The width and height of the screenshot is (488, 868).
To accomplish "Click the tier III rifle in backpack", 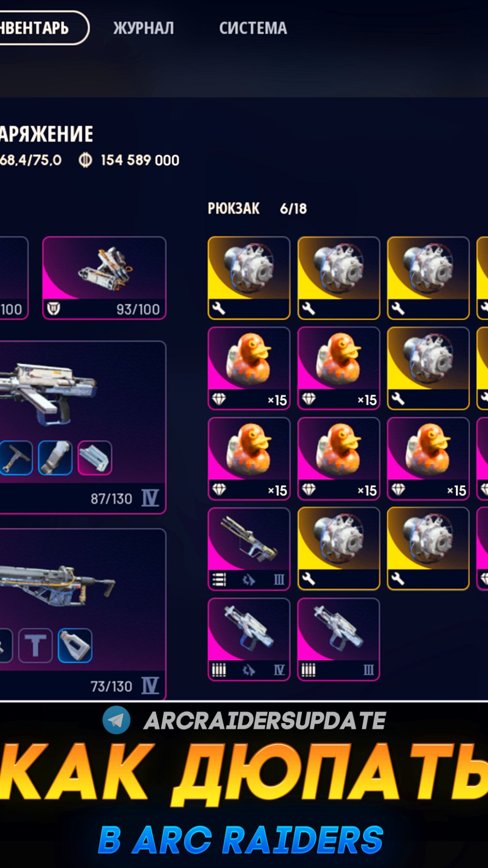I will coord(249,549).
